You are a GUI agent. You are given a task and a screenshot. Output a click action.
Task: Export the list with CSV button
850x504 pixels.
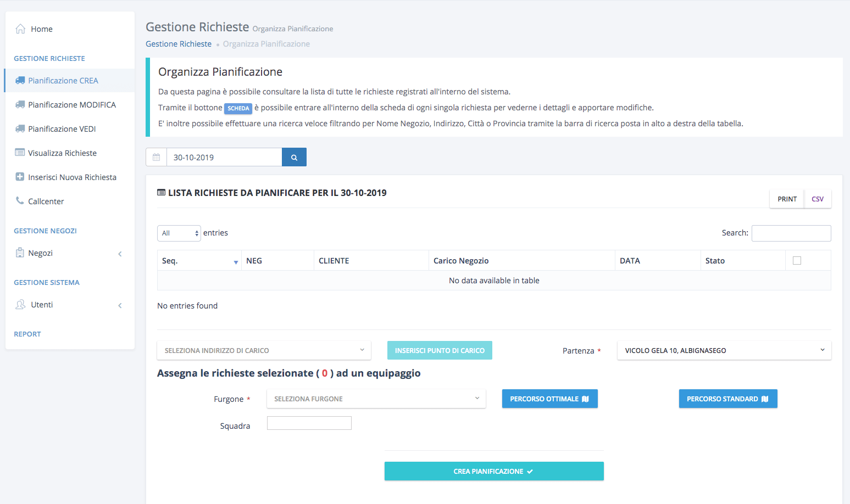[817, 199]
